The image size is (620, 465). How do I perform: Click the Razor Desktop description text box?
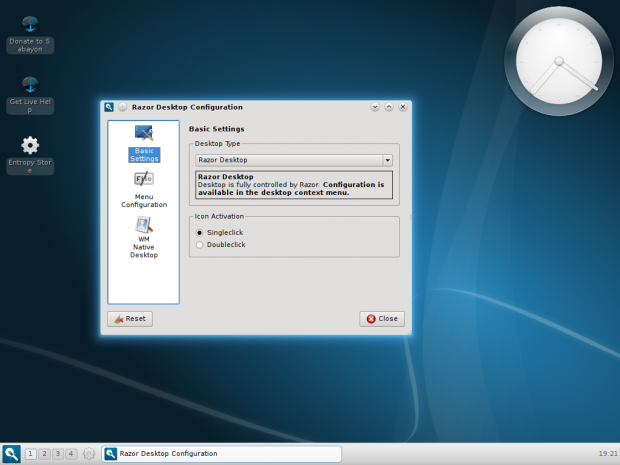click(294, 185)
